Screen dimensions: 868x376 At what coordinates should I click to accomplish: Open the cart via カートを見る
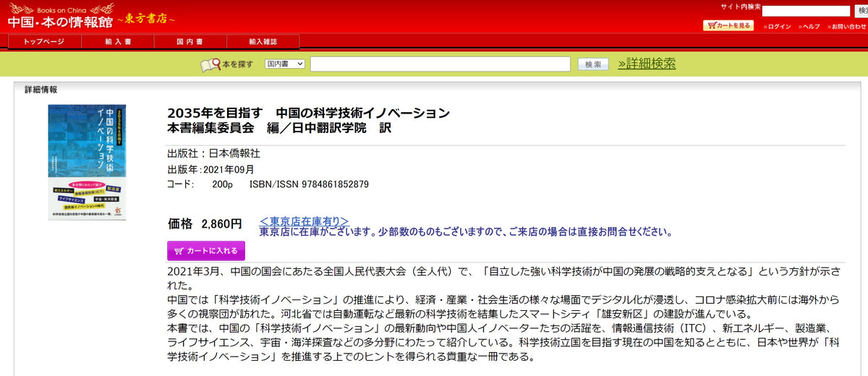[x=728, y=26]
